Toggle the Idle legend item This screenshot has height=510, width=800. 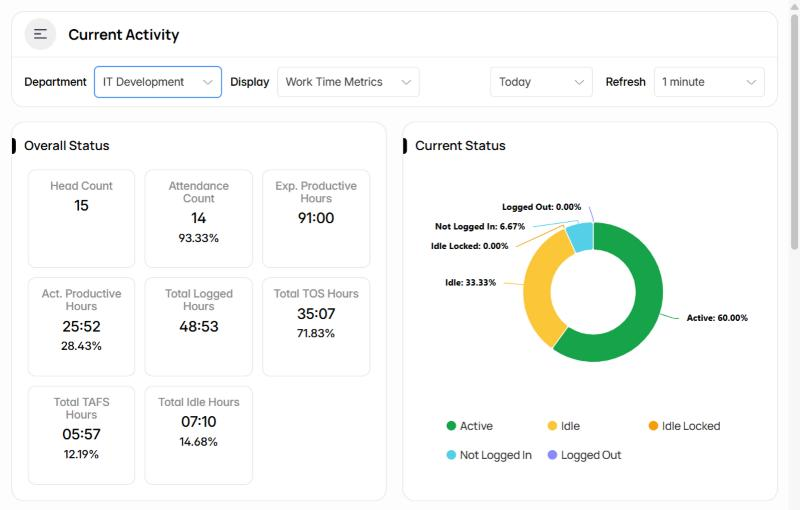tap(564, 426)
